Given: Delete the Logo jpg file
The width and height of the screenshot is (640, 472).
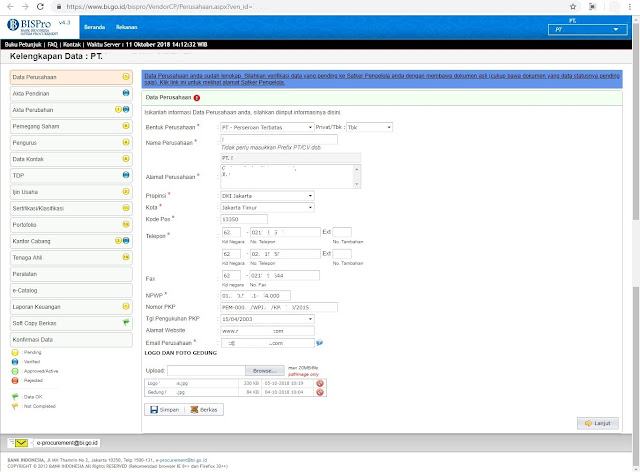Looking at the screenshot, I should pyautogui.click(x=320, y=383).
